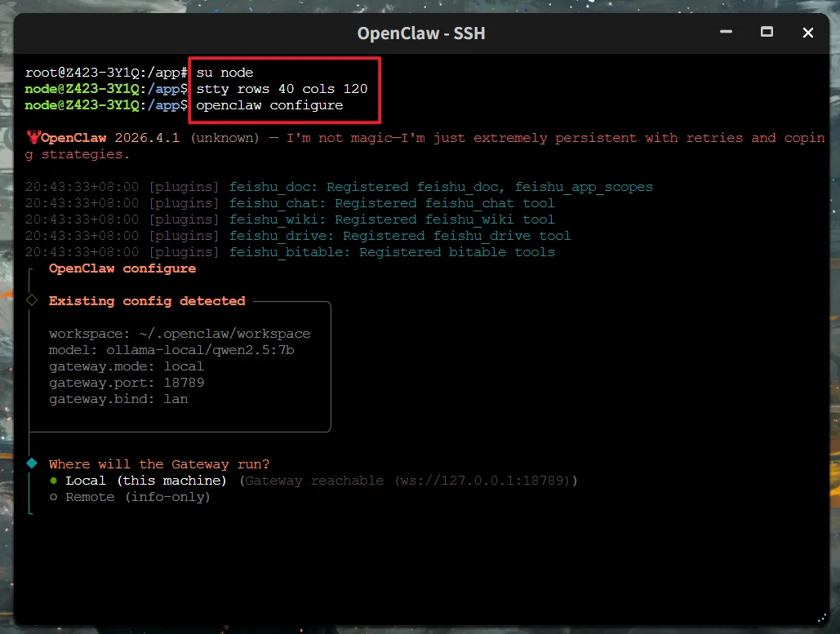Click the root@Z423-3Y1Q:/app# prompt
Screen dimensions: 840x634
pyautogui.click(x=106, y=73)
